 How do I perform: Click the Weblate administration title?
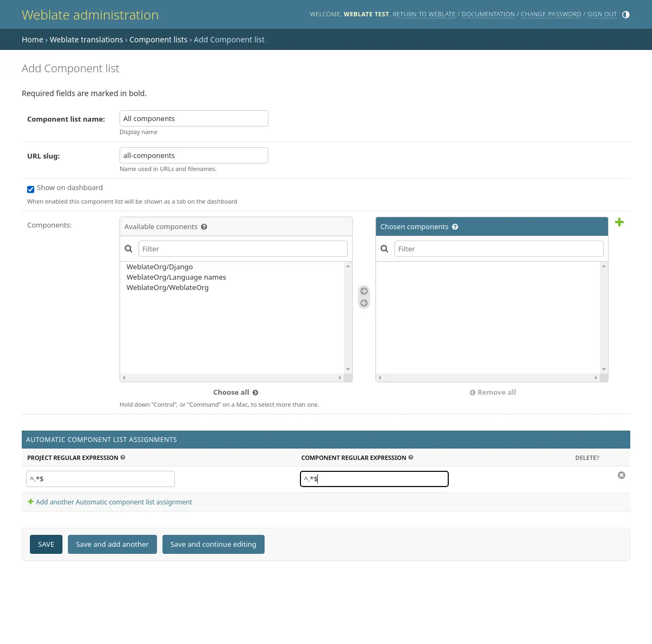point(90,15)
